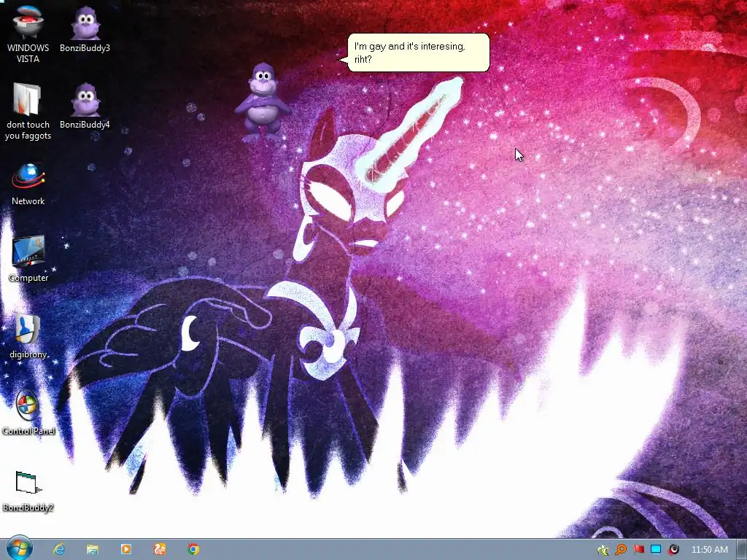Open Windows Media Player from the taskbar
This screenshot has height=560, width=747.
[x=125, y=550]
